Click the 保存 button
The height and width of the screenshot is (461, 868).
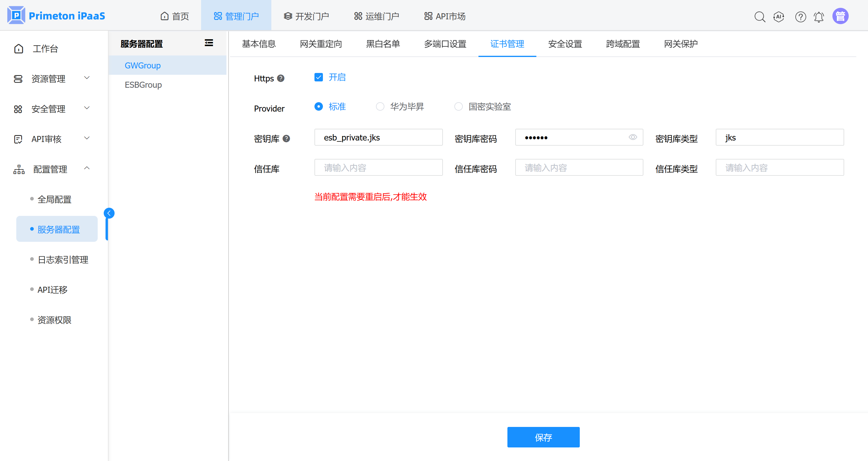tap(543, 437)
